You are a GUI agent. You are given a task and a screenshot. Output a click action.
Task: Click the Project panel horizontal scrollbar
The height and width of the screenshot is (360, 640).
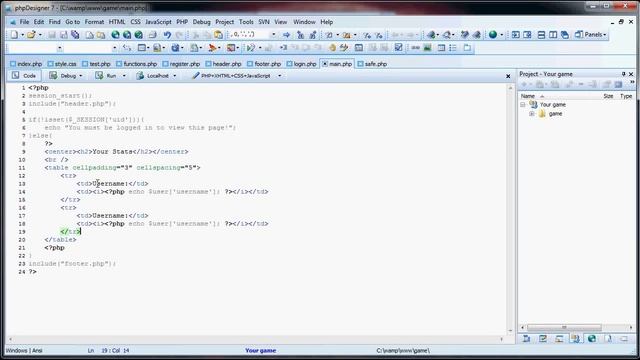point(564,327)
